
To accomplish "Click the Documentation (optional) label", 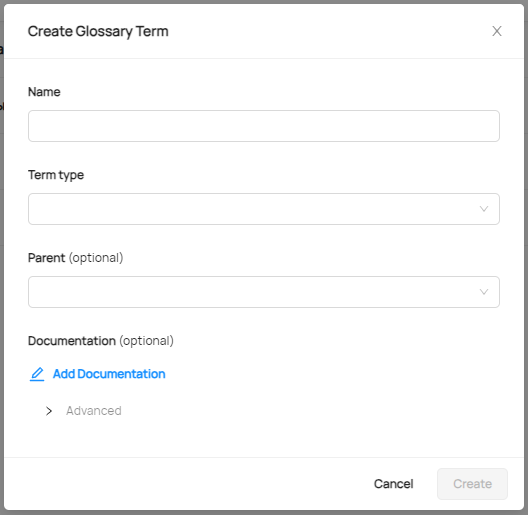I will point(101,341).
